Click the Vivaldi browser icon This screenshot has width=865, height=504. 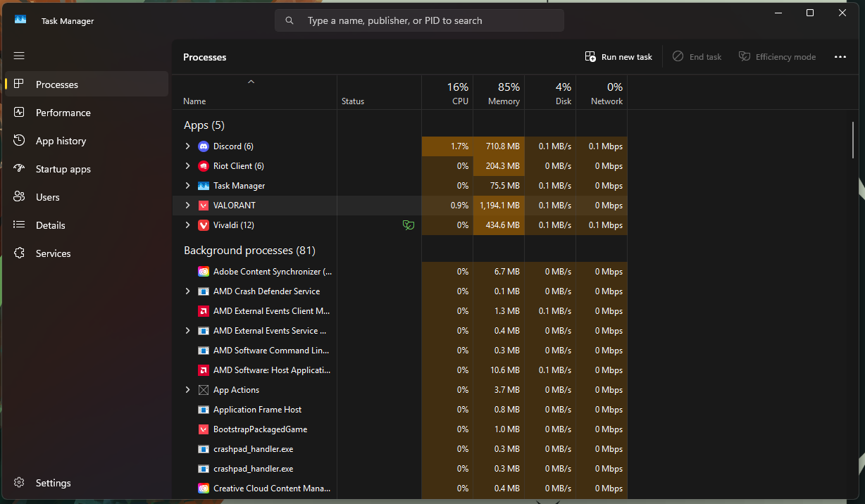204,225
